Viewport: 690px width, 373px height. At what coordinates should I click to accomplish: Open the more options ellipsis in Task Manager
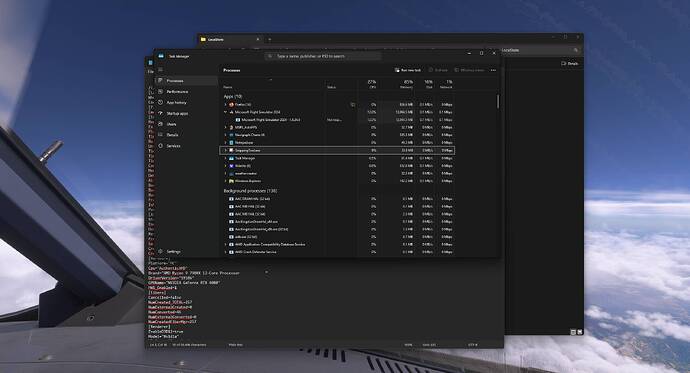coord(493,70)
